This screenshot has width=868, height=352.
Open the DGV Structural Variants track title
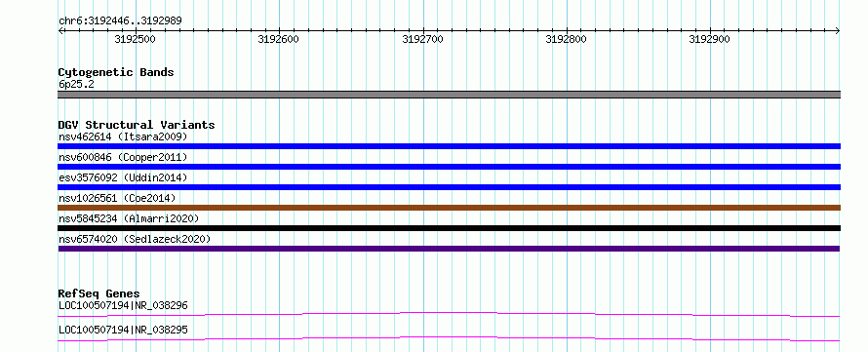(137, 125)
